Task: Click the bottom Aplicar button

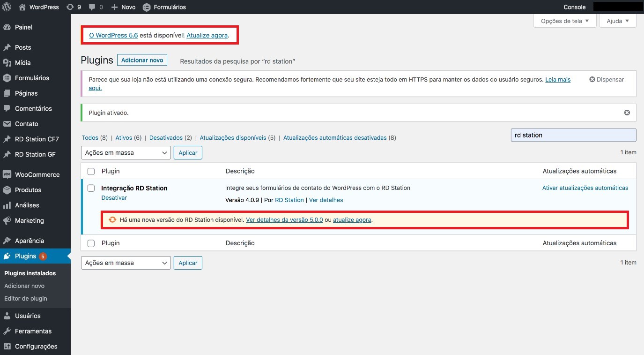Action: click(x=188, y=263)
